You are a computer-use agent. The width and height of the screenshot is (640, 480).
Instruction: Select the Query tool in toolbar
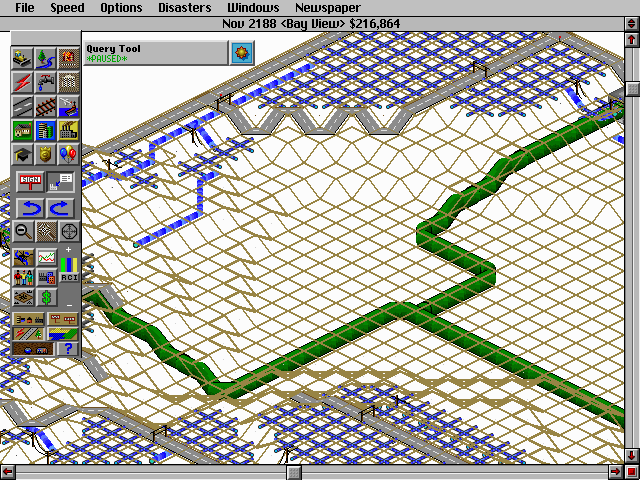coord(60,182)
